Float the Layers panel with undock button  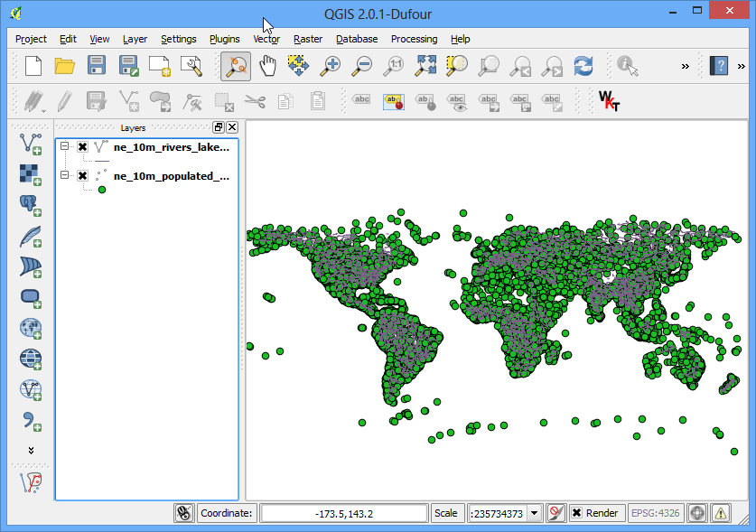[219, 127]
